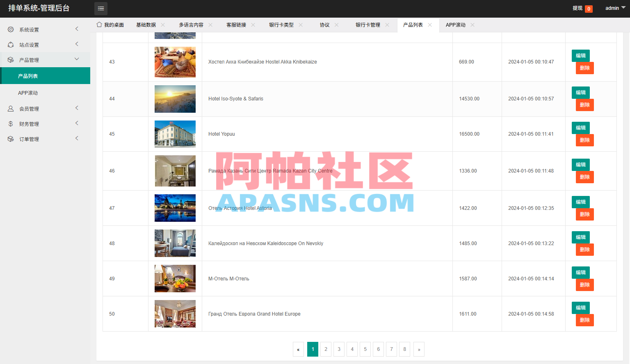Screen dimensions: 630x364
Task: Delete the Ramada Kazan City Centre row
Action: pyautogui.click(x=585, y=177)
